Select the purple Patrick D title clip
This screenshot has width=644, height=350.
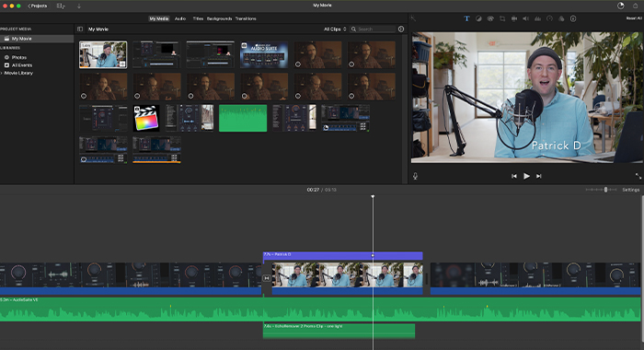(342, 255)
